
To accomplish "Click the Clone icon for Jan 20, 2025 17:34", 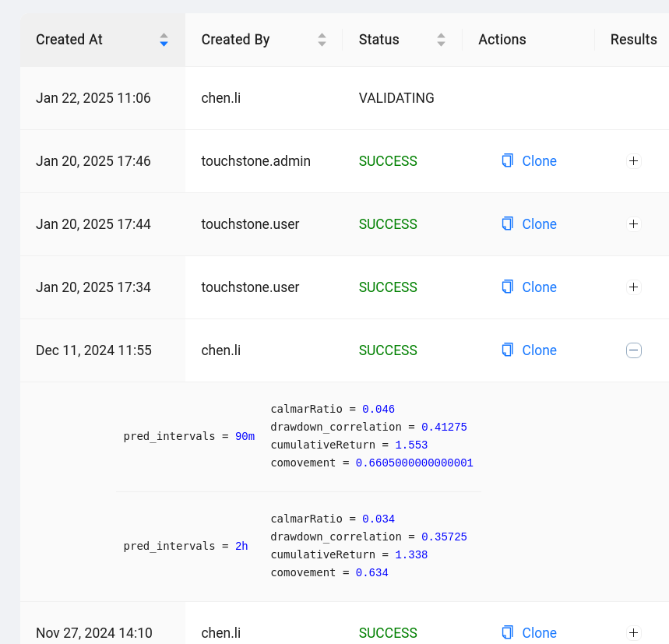I will [x=508, y=287].
